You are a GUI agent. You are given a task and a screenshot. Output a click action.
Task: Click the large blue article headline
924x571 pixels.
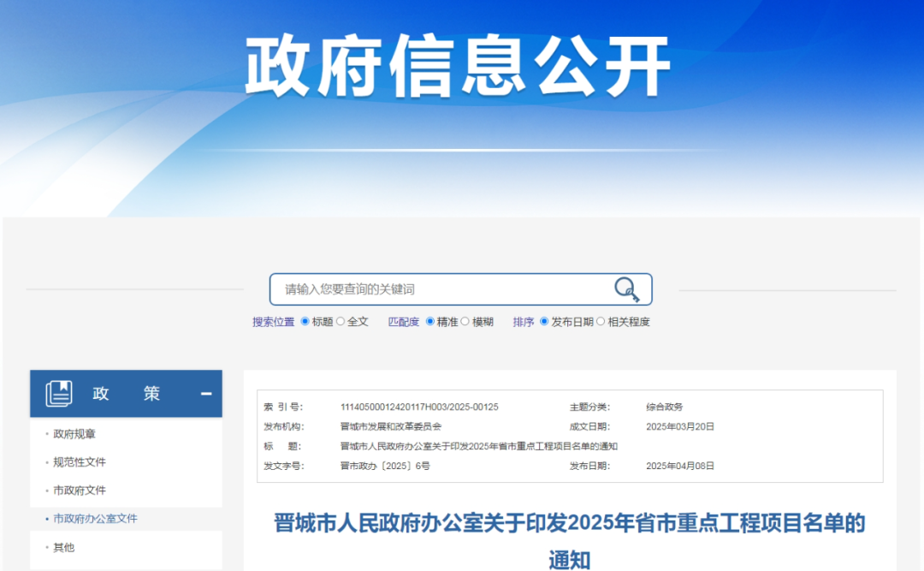(569, 541)
